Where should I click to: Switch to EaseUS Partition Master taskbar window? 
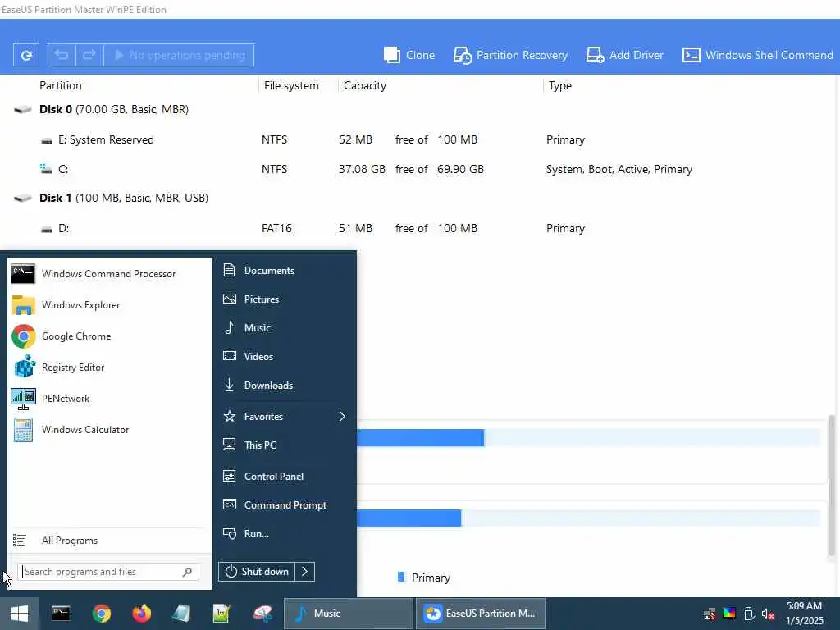coord(481,614)
